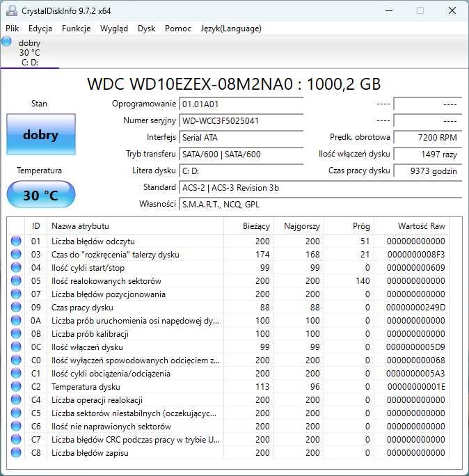Click the ID column header
The height and width of the screenshot is (476, 469).
(x=35, y=226)
